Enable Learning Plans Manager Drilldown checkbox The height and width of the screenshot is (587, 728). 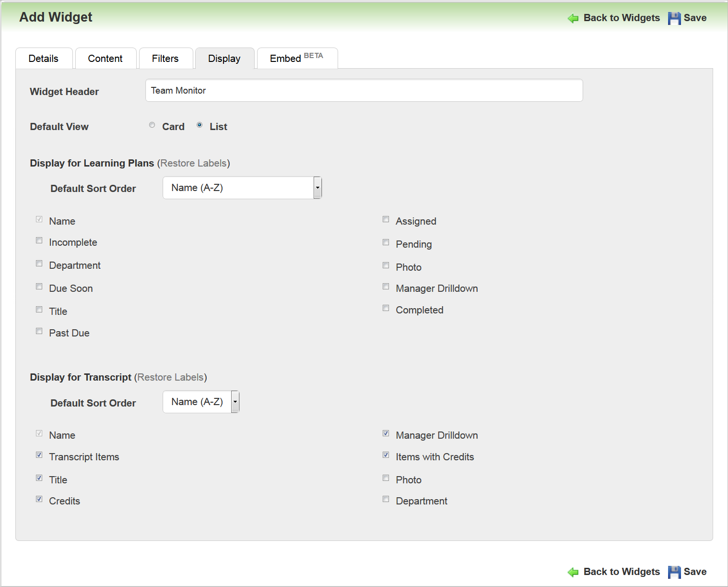386,287
